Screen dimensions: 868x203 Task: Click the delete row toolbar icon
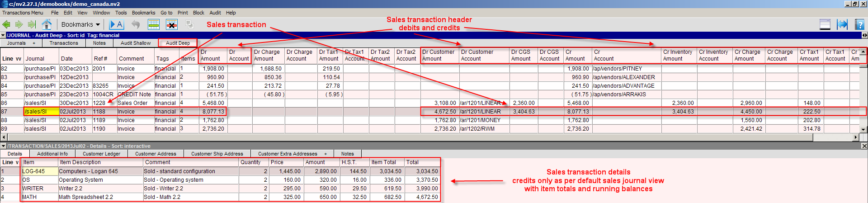(172, 24)
